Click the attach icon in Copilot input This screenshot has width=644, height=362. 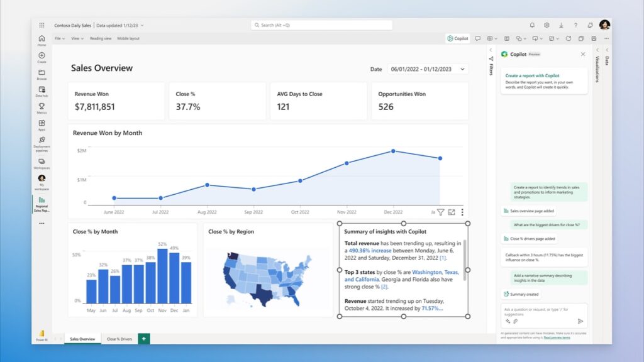[x=516, y=321]
